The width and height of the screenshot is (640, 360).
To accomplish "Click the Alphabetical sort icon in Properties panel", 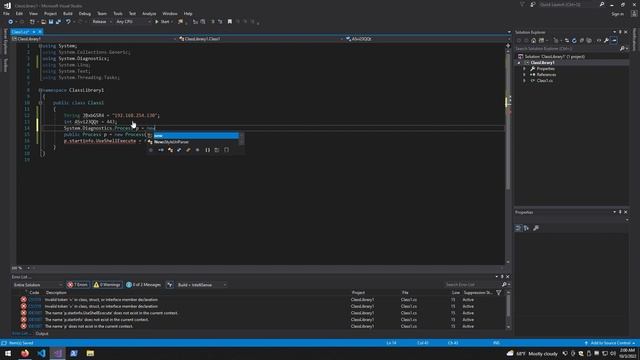I will pyautogui.click(x=527, y=228).
